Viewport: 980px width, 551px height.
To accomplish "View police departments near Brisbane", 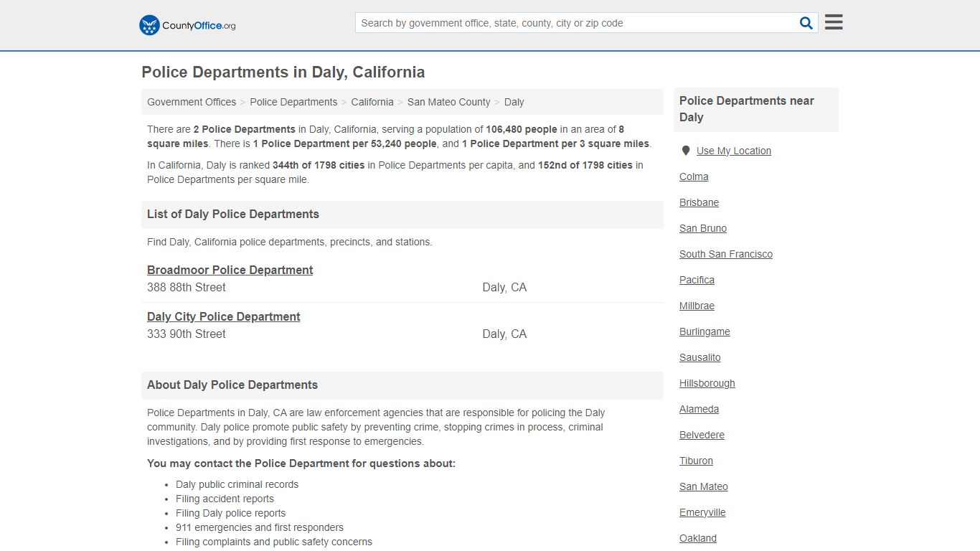I will (699, 202).
